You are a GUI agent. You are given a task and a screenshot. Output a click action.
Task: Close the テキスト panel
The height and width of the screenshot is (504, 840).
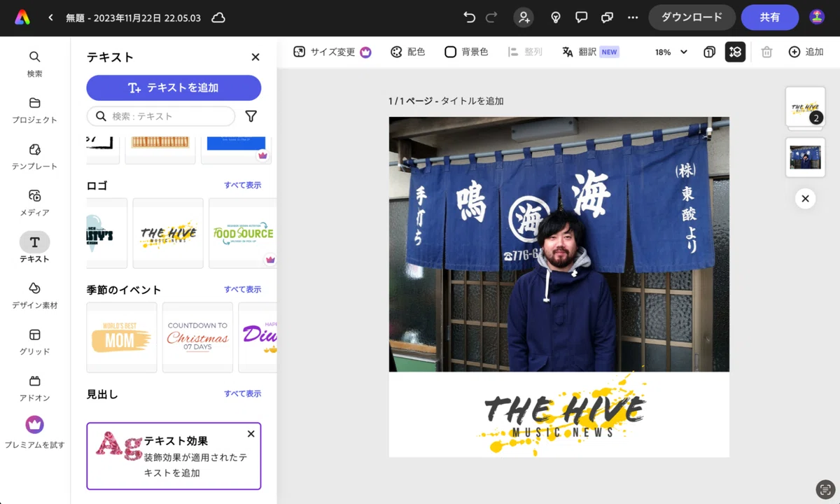pos(255,57)
